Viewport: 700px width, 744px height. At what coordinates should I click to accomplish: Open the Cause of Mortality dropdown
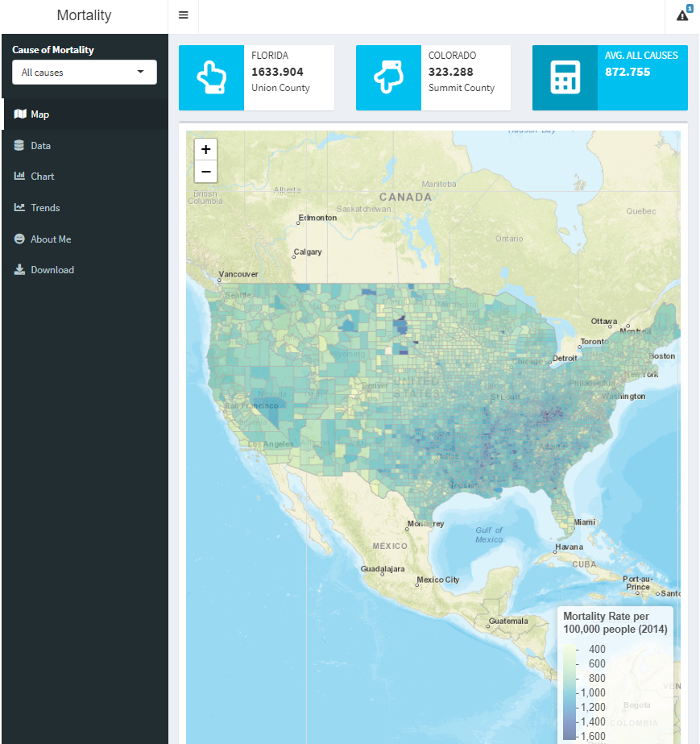click(84, 73)
